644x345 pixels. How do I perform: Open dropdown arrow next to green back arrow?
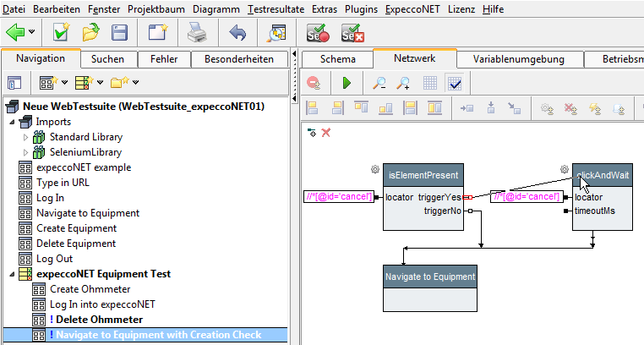[32, 33]
